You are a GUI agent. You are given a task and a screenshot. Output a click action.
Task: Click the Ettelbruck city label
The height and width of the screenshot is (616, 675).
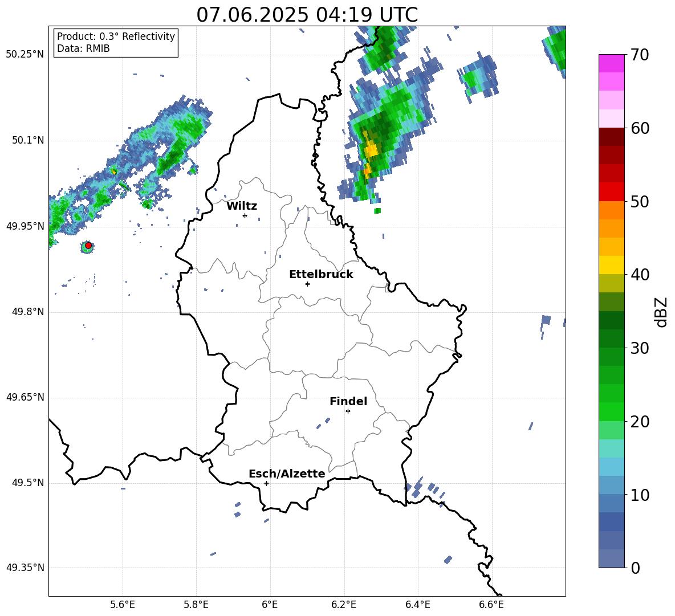pyautogui.click(x=321, y=275)
